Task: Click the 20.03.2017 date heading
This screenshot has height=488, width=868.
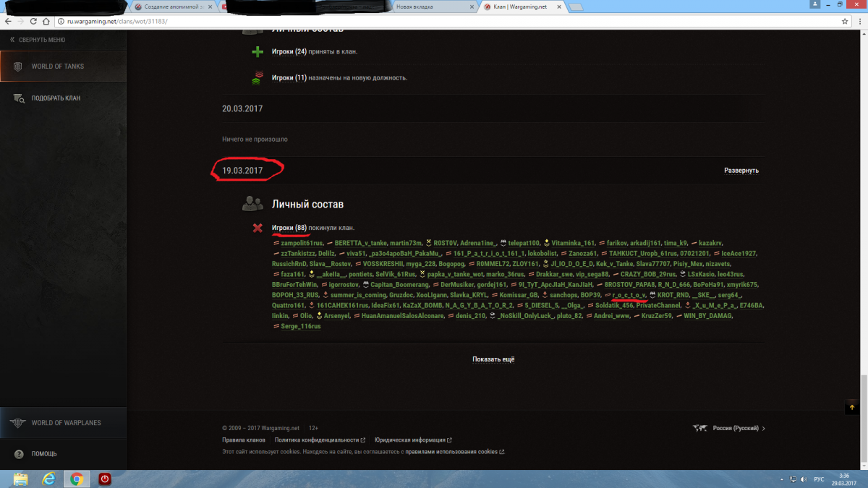Action: coord(242,108)
